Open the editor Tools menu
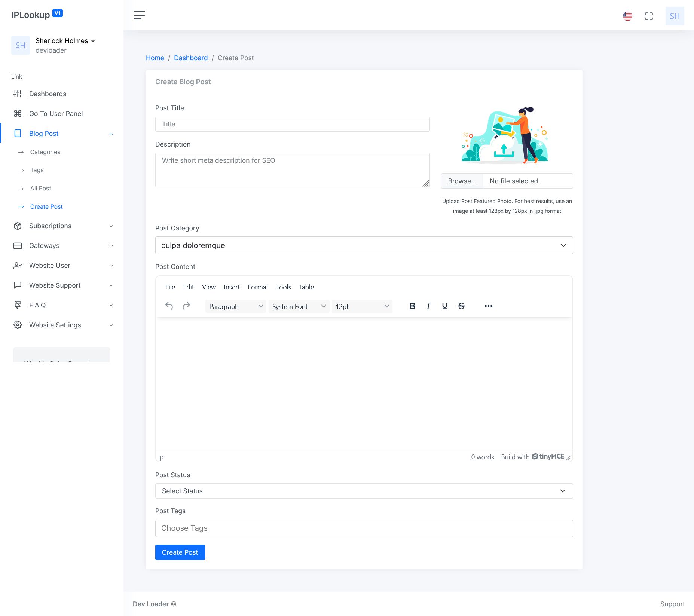This screenshot has height=616, width=694. (284, 287)
